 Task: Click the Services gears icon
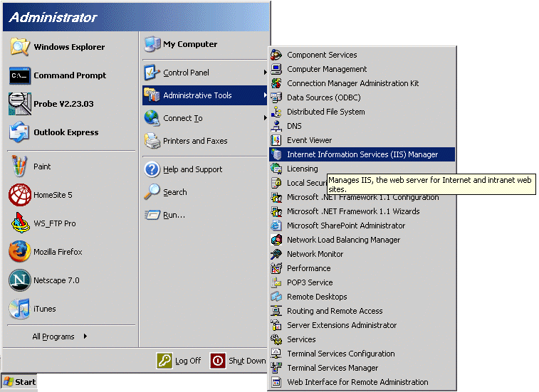coord(276,339)
